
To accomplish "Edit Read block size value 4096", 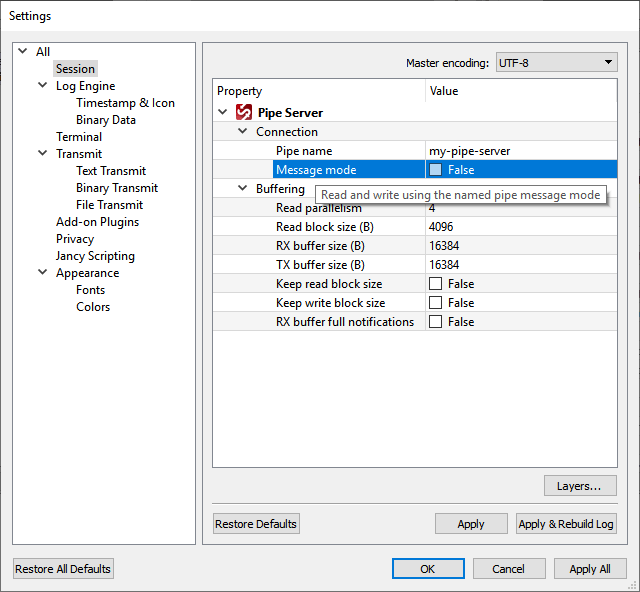I will point(521,227).
